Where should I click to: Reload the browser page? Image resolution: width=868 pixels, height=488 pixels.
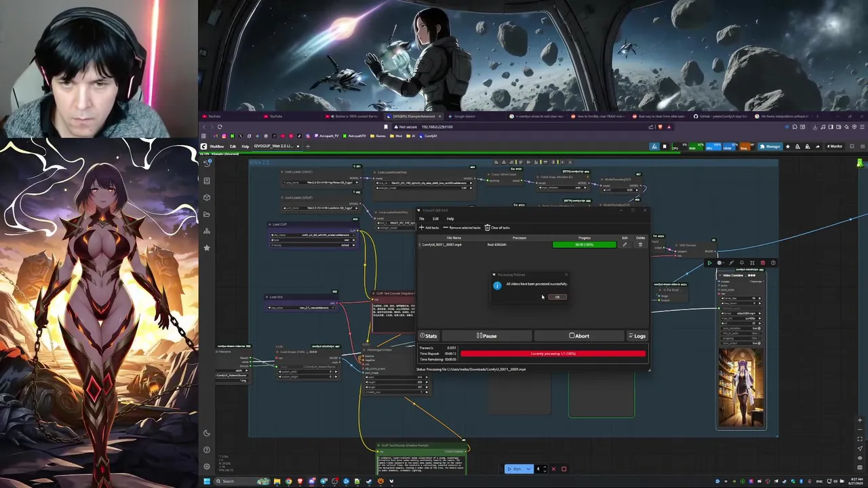220,127
